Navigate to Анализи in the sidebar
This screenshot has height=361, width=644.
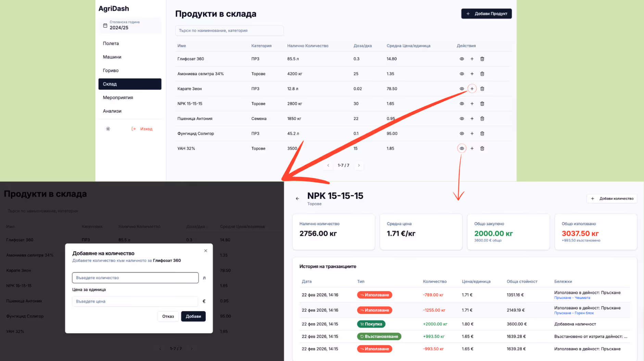[112, 111]
